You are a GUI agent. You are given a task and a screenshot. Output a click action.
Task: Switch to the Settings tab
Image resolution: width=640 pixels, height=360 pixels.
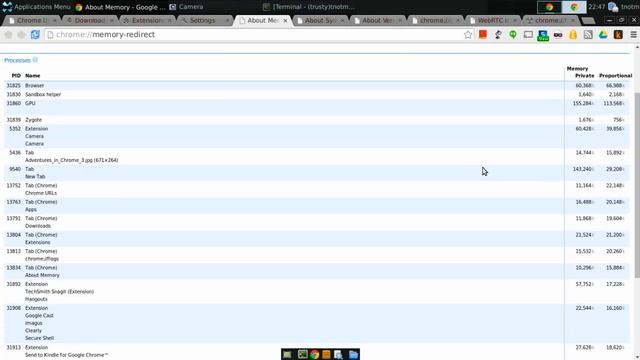204,20
